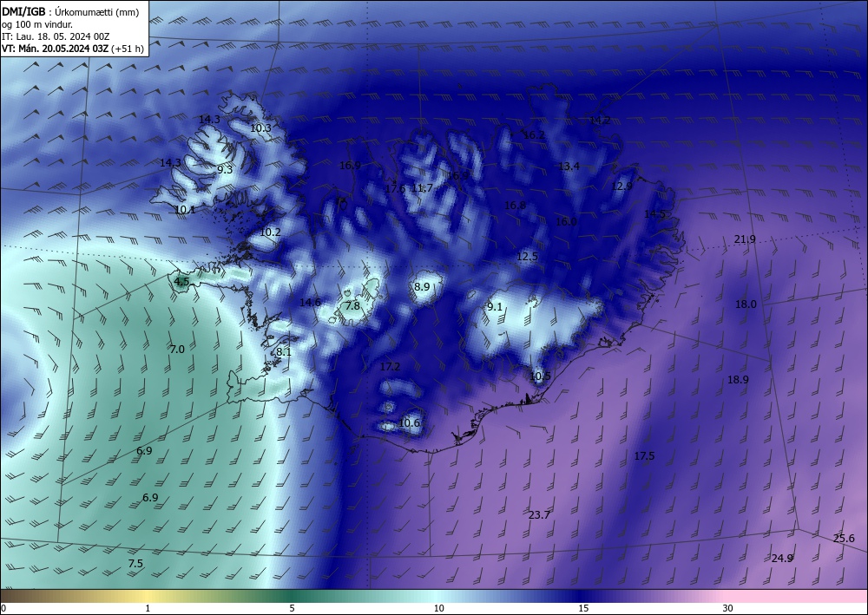Click the 16.8 value on the map

515,206
